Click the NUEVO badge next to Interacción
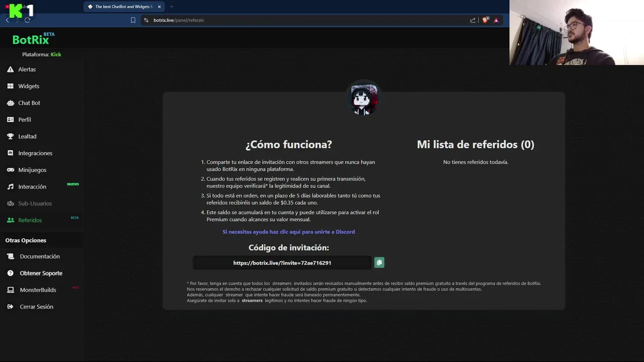Screen dimensions: 644x362 [73, 184]
